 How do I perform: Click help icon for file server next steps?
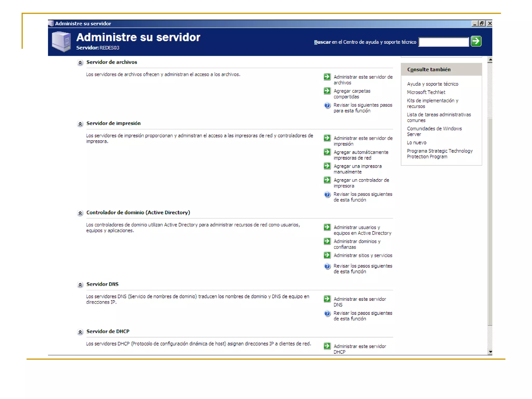coord(327,105)
